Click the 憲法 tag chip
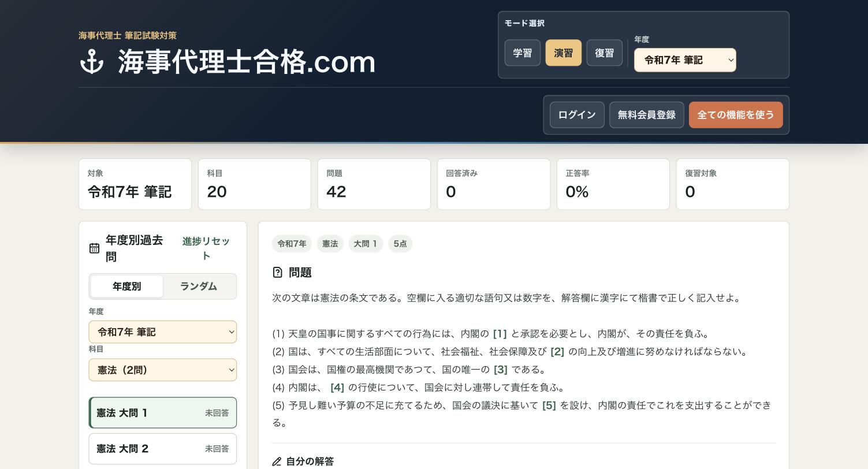 click(330, 244)
